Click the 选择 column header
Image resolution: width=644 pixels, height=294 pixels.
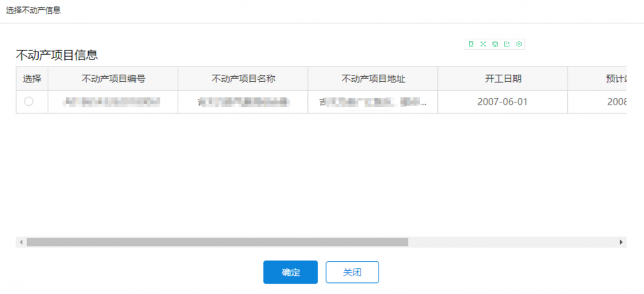pyautogui.click(x=32, y=79)
